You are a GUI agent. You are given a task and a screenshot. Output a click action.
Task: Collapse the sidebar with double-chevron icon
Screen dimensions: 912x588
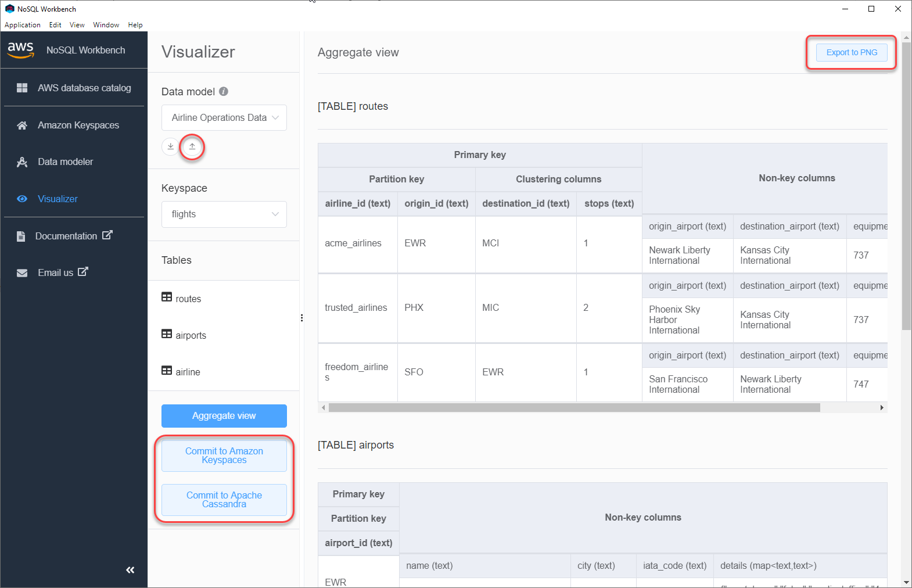point(130,570)
